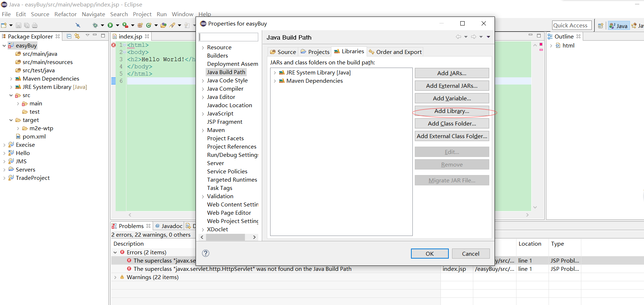Close the index.jsp editor tab
The image size is (644, 305).
(147, 36)
